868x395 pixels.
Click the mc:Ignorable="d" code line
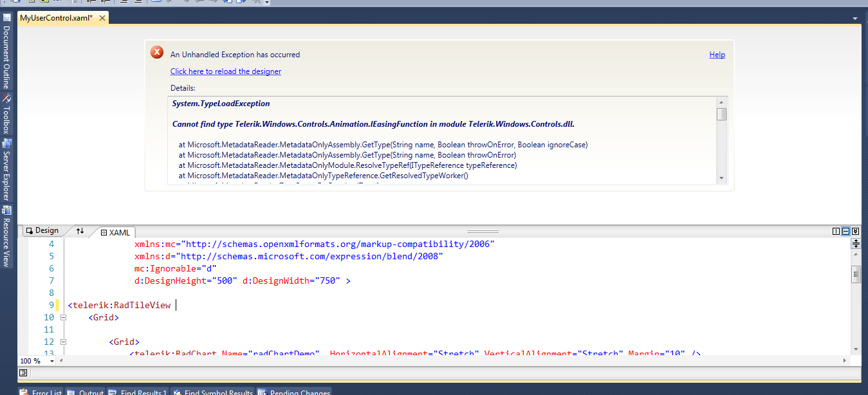click(175, 269)
